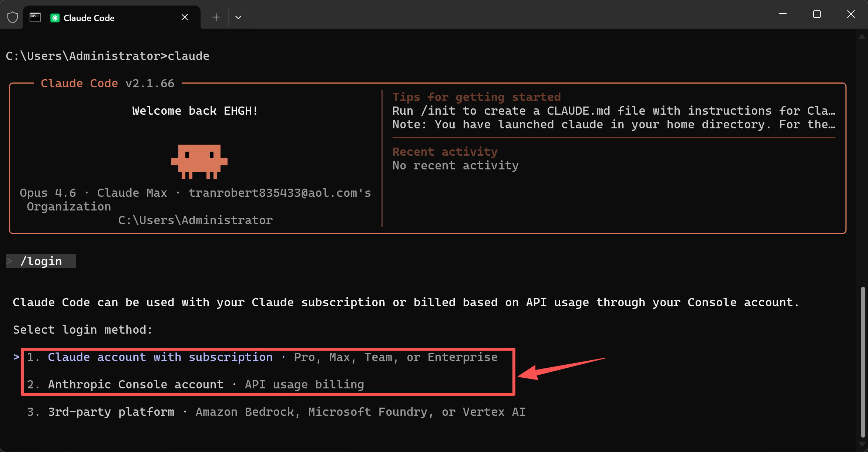Click the terminal icon on the Claude Code tab
Screen dimensions: 868x452
pos(35,17)
